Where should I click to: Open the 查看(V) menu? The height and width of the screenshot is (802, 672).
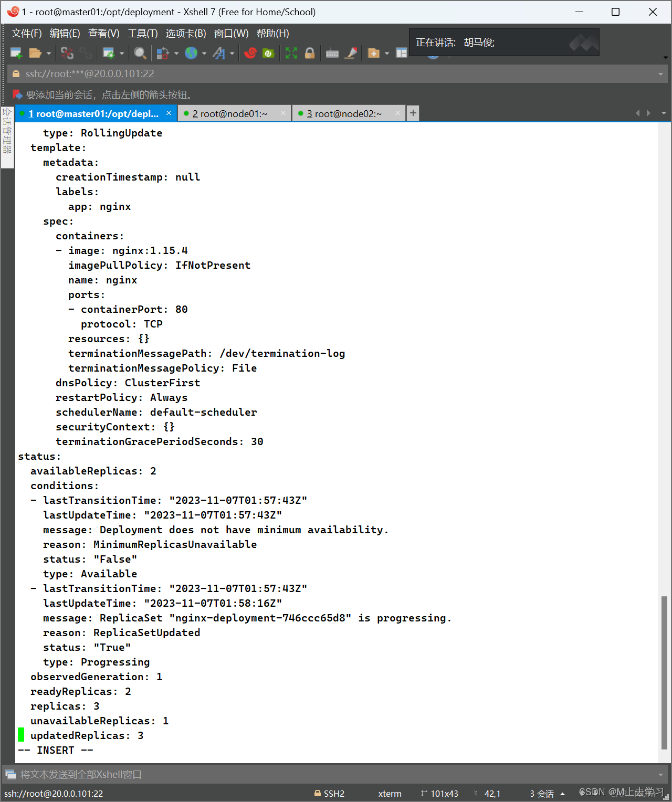tap(103, 34)
